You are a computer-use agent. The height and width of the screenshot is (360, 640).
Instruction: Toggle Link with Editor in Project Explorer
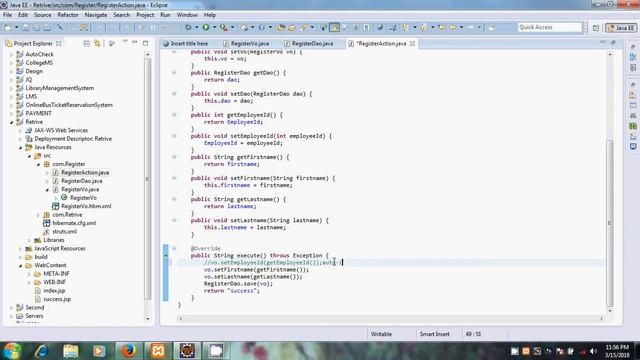97,43
